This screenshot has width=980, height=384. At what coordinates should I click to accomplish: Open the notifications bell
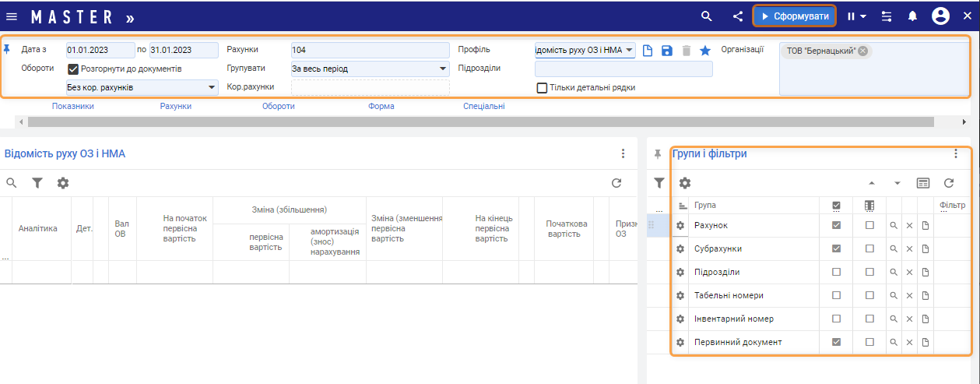(912, 16)
